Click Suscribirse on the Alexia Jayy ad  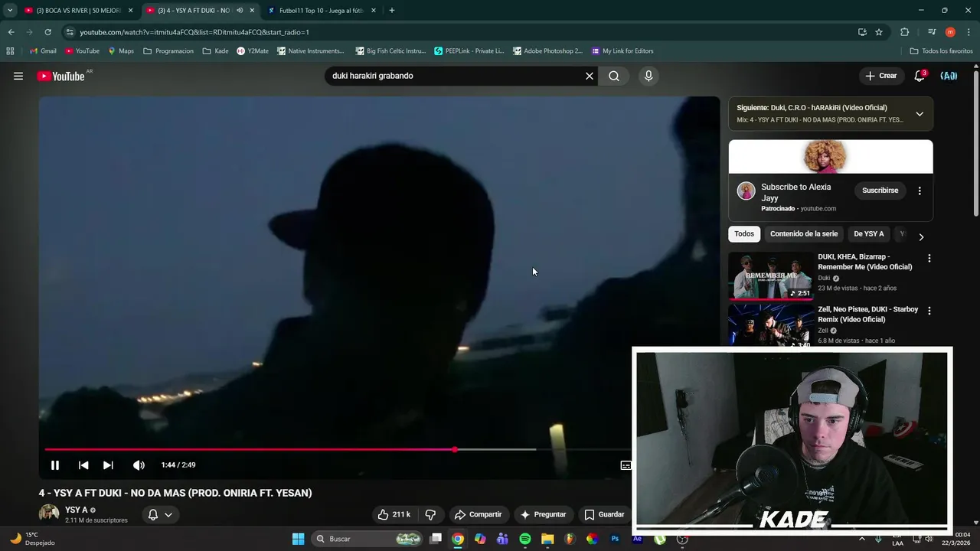click(x=880, y=191)
